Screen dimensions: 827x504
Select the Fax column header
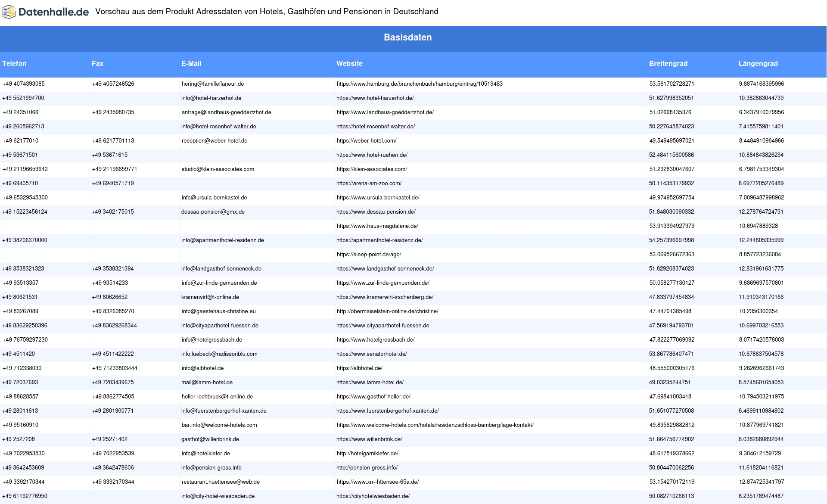pyautogui.click(x=97, y=63)
